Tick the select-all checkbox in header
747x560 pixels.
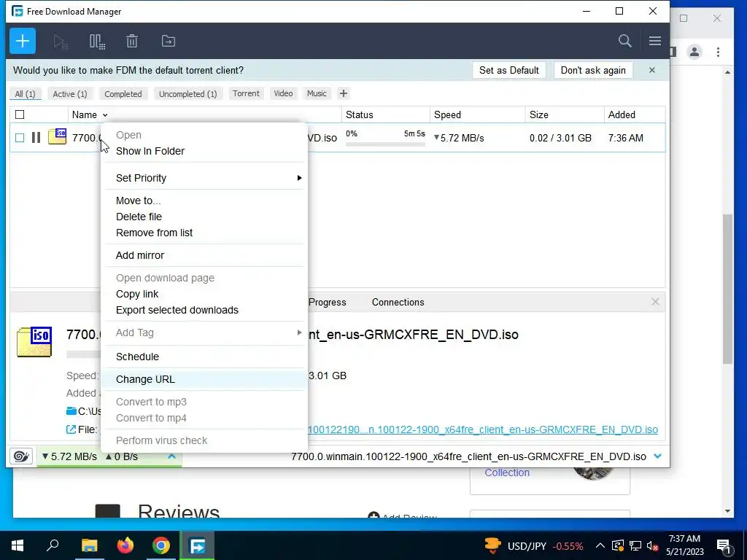point(20,114)
